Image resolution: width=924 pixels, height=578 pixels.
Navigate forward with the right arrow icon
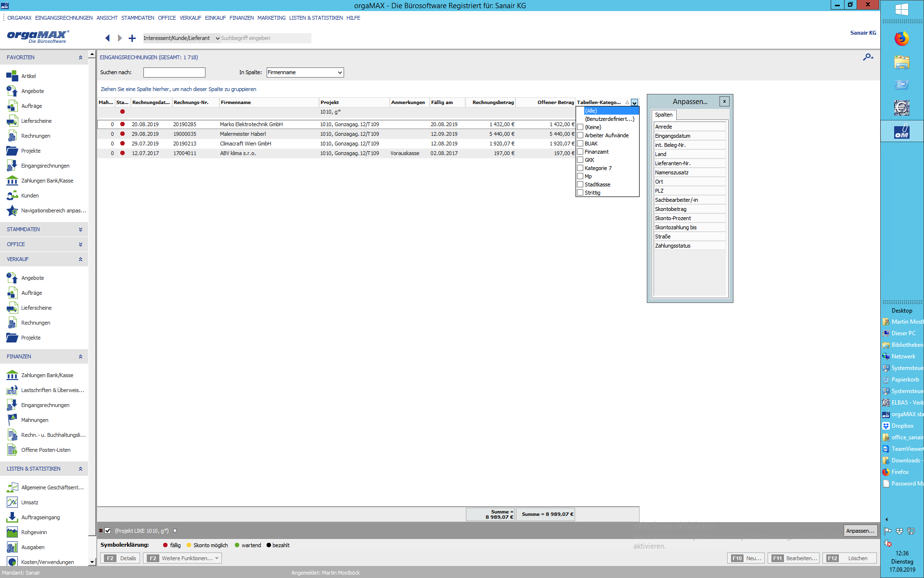[x=120, y=38]
